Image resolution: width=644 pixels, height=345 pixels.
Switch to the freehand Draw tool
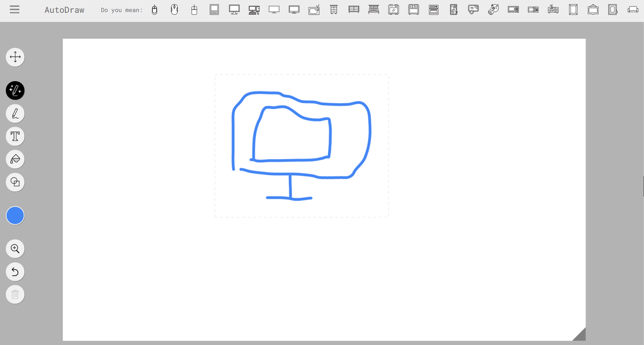click(x=15, y=113)
